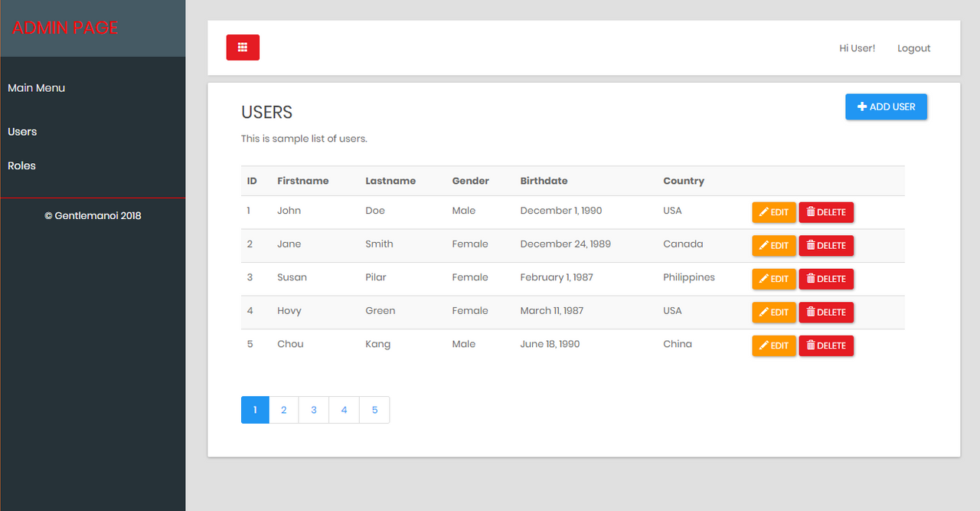Click the plus icon on ADD USER button
The width and height of the screenshot is (980, 511).
click(862, 106)
